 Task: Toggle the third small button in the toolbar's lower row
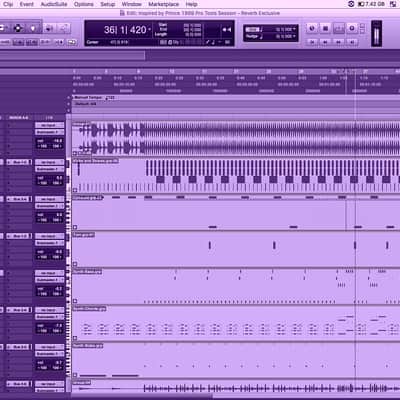point(32,42)
